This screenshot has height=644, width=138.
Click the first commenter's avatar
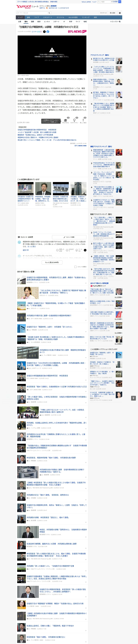(x=19, y=242)
